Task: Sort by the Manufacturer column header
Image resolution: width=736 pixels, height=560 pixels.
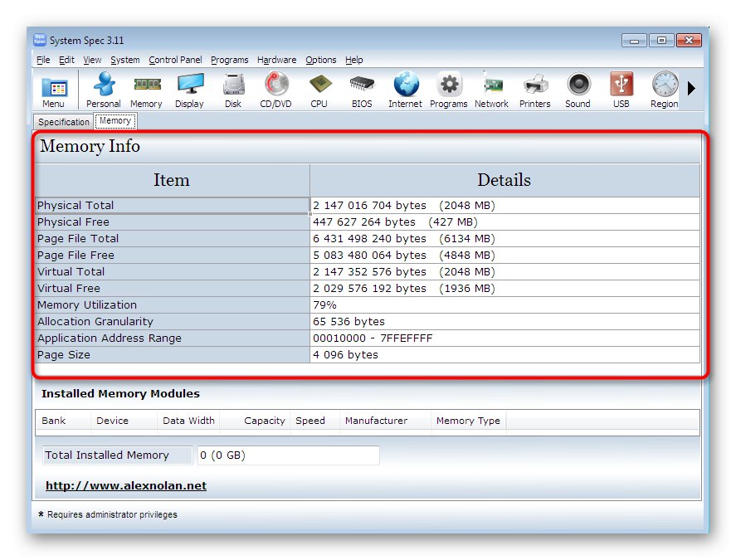Action: pos(385,421)
